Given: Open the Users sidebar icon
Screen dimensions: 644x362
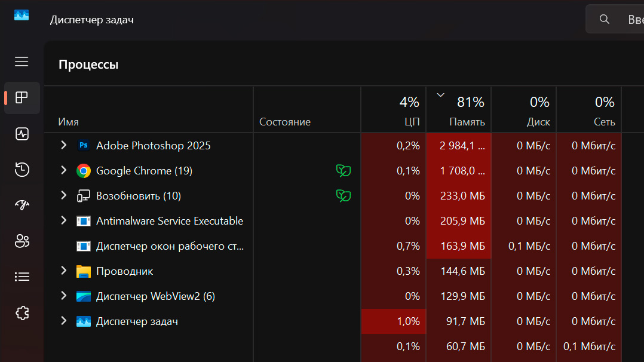Looking at the screenshot, I should tap(22, 241).
